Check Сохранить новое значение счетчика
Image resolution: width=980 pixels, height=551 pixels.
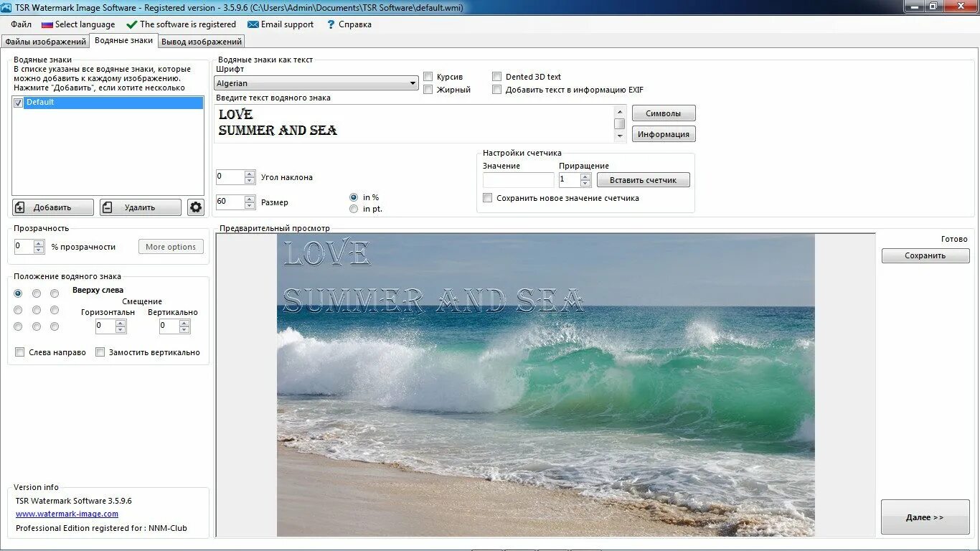tap(488, 198)
